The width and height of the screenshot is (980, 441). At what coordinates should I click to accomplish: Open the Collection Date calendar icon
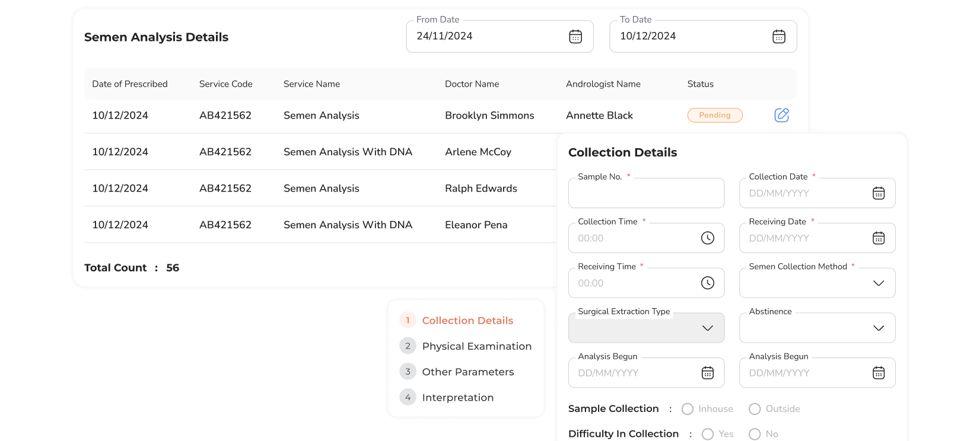click(x=878, y=193)
